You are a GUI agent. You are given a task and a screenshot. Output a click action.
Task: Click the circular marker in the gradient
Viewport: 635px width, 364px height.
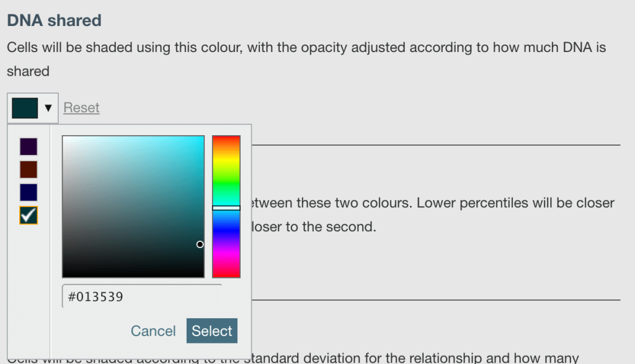coord(200,244)
